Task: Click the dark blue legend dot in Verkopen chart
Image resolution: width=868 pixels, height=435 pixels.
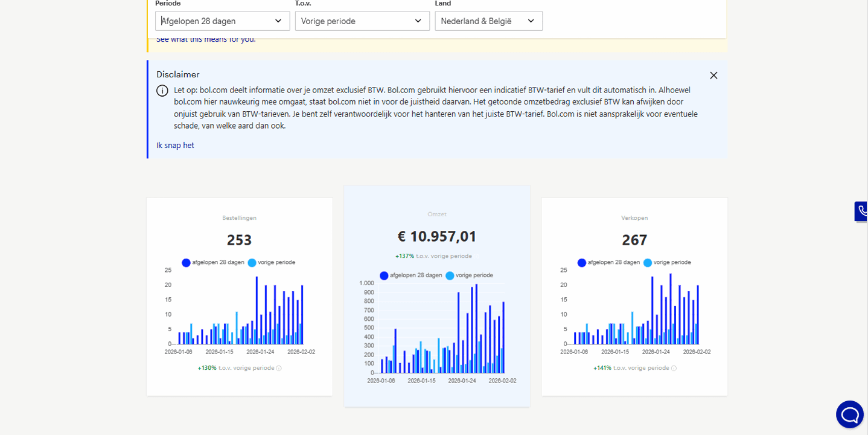Action: (x=581, y=262)
